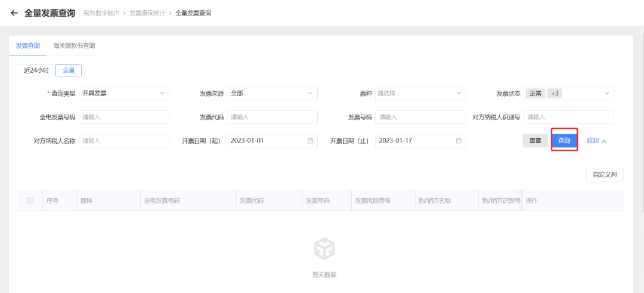This screenshot has width=644, height=293.
Task: Open the 自定义列 column settings
Action: pyautogui.click(x=605, y=175)
